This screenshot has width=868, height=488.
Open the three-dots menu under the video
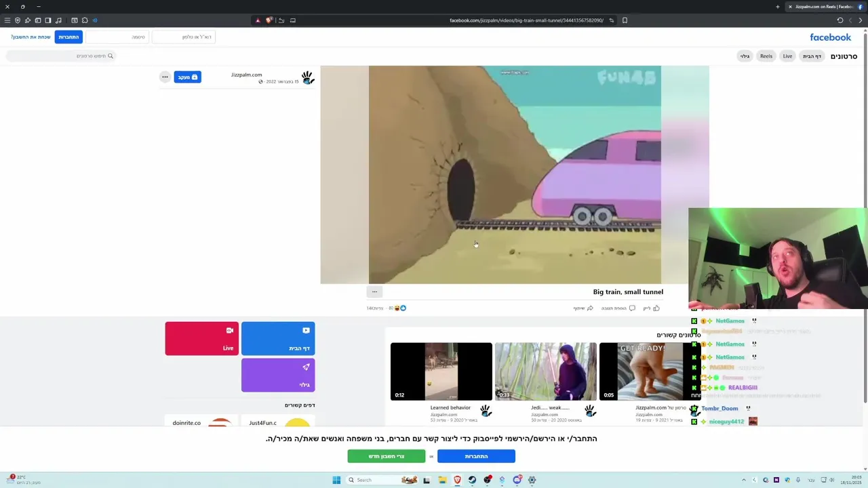point(374,292)
